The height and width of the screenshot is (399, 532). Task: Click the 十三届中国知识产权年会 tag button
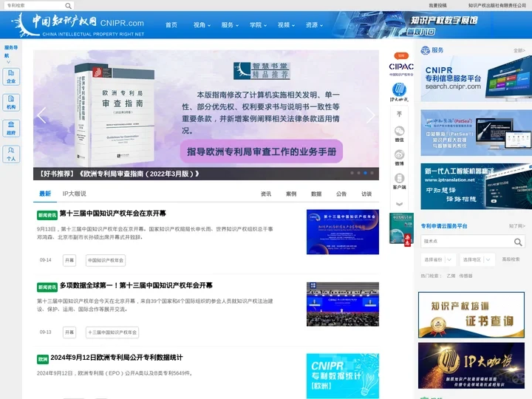click(x=112, y=332)
